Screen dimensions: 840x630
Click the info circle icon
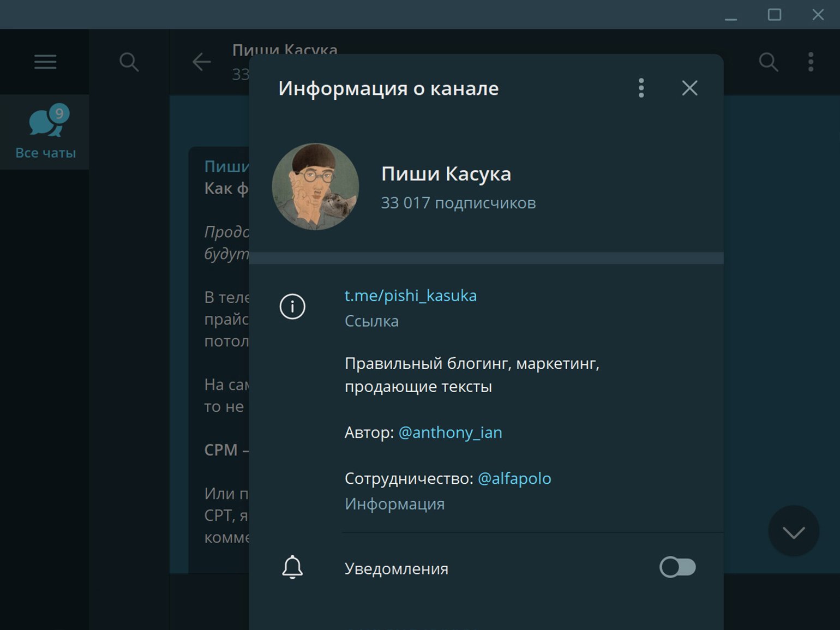pos(292,307)
